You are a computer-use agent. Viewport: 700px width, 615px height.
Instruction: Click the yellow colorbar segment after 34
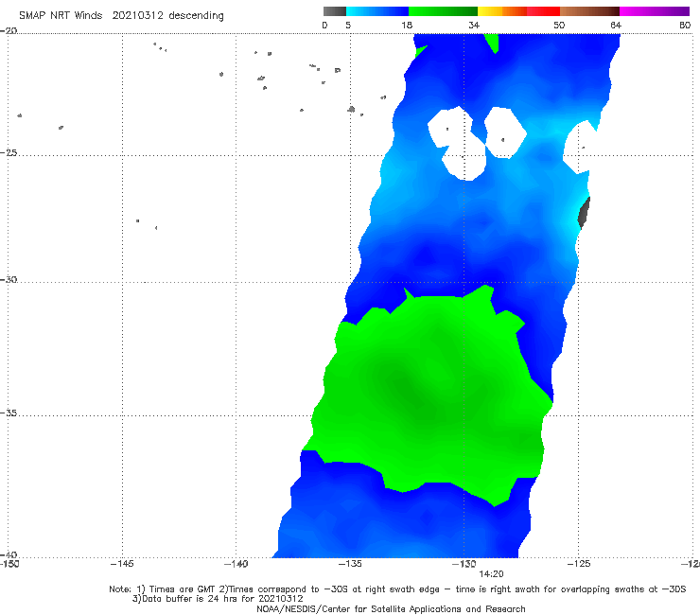point(490,11)
